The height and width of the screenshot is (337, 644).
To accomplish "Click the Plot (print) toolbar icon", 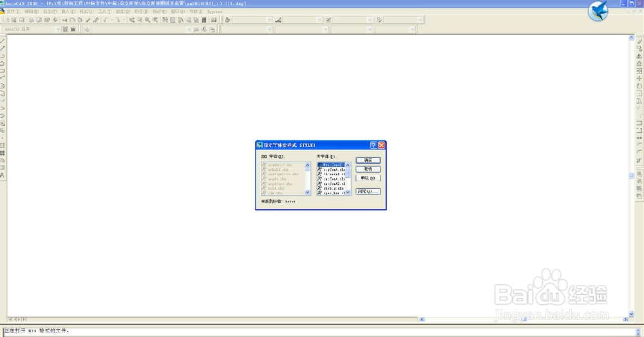I will [x=31, y=20].
